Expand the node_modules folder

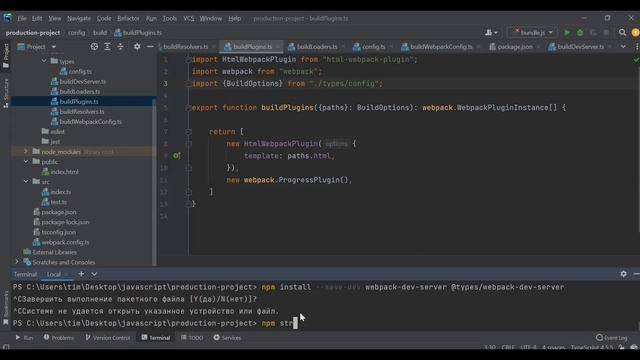tap(26, 151)
